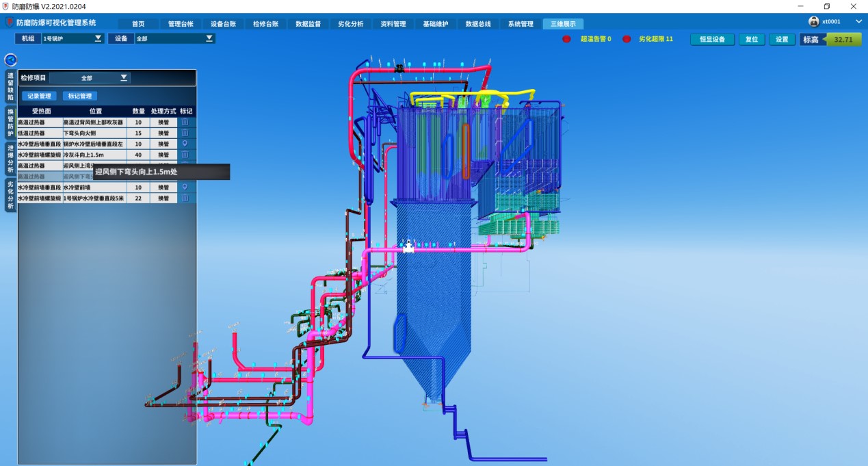Click trash icon in 1号锅炉水冷壁垂直段5米 row
The height and width of the screenshot is (466, 868).
point(185,198)
